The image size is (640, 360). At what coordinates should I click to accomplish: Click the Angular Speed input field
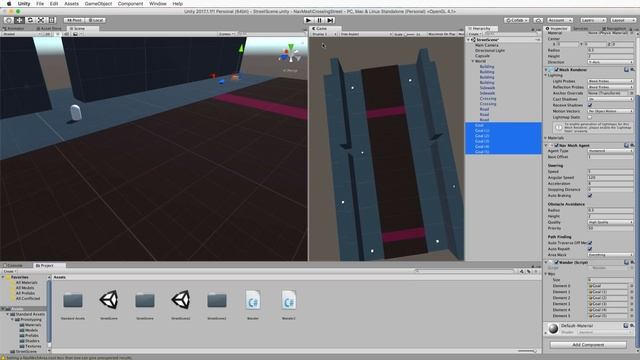point(610,178)
